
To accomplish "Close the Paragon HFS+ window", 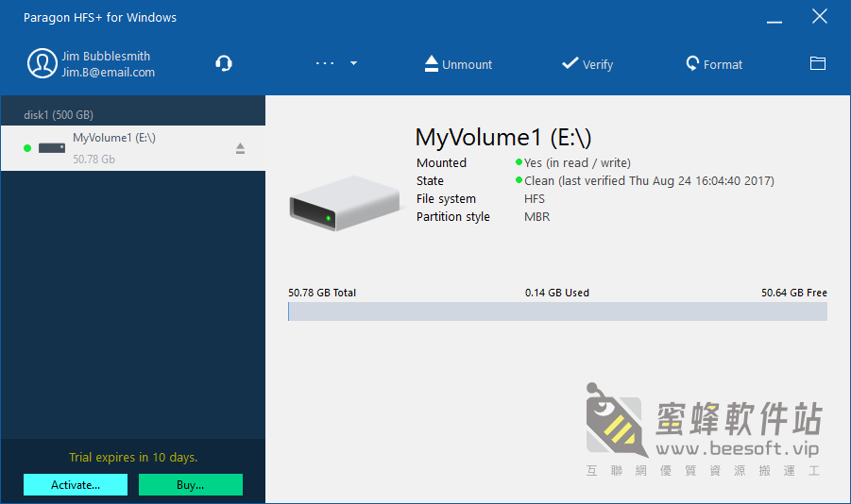I will [x=820, y=17].
